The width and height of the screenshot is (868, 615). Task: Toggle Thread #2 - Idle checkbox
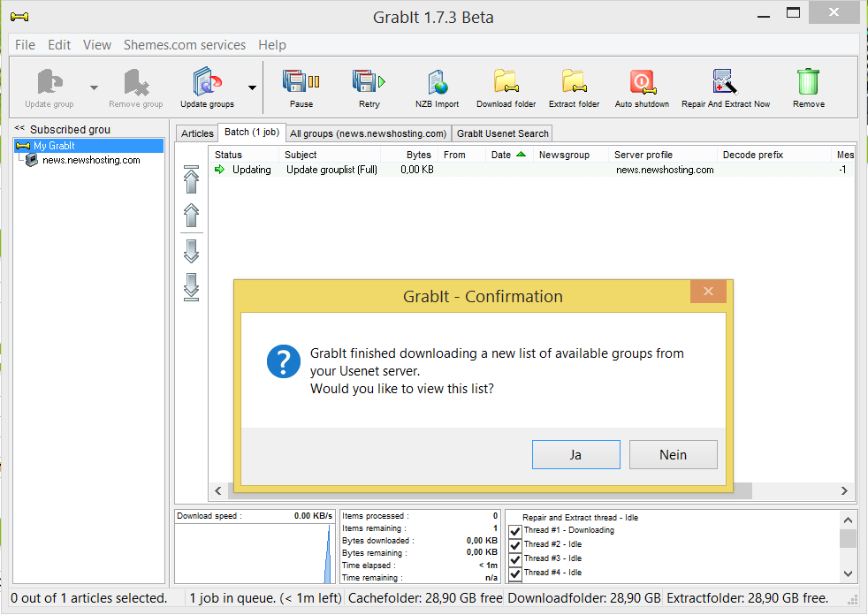[x=514, y=545]
